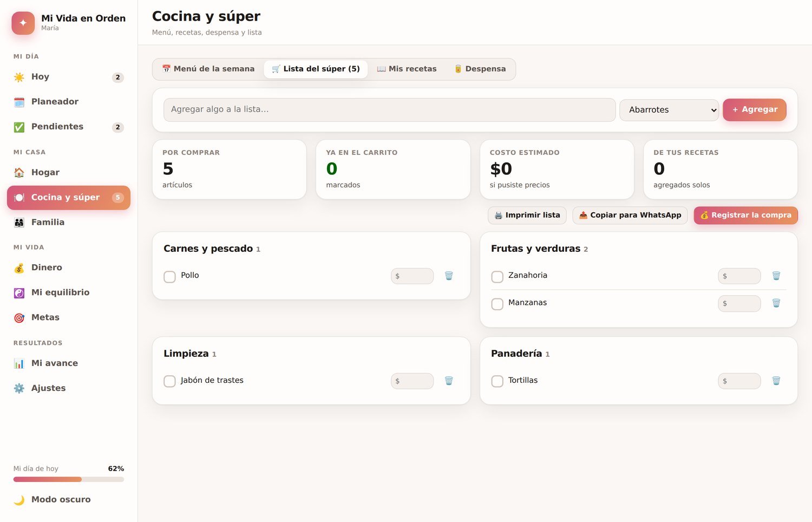The width and height of the screenshot is (812, 522).
Task: Remove Tortillas with the trash icon
Action: (776, 381)
